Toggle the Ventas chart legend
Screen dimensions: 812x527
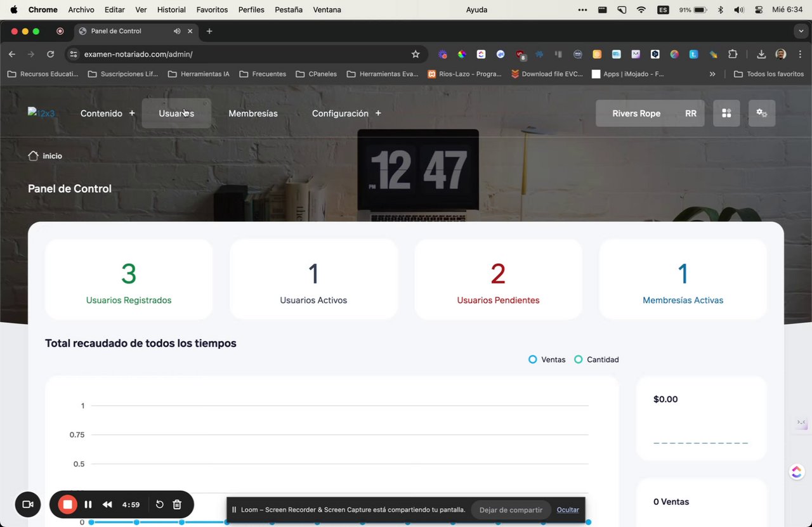547,360
